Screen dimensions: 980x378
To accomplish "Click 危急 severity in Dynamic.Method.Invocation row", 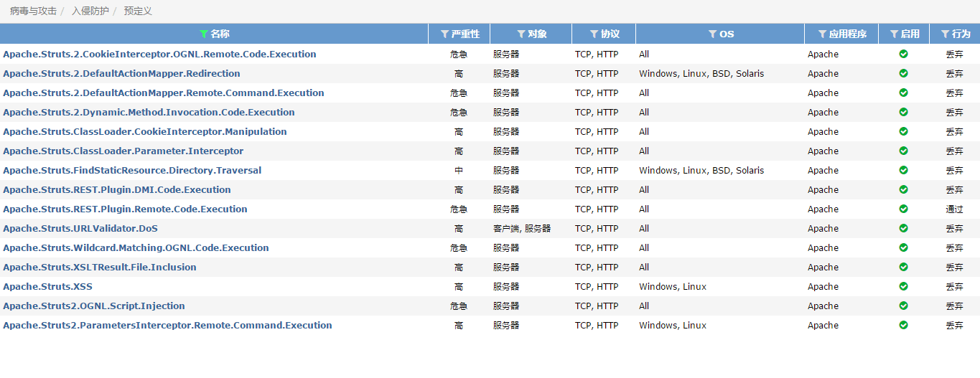I will [459, 112].
